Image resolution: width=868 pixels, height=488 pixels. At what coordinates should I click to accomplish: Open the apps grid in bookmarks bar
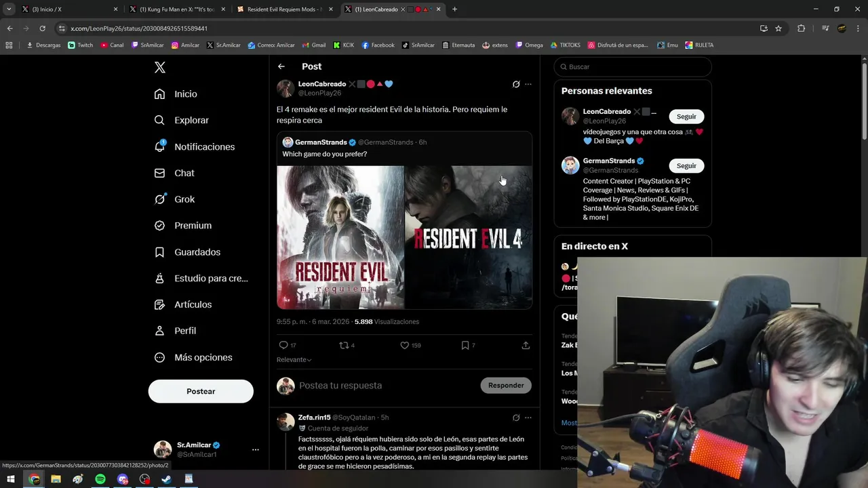pos(9,45)
